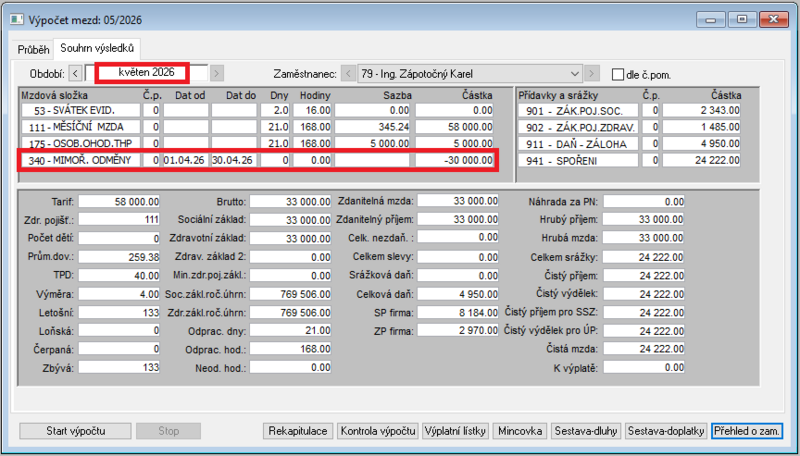Open Rekapitulace report

pyautogui.click(x=298, y=431)
